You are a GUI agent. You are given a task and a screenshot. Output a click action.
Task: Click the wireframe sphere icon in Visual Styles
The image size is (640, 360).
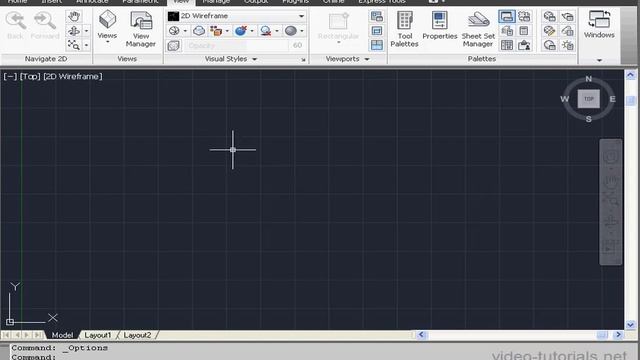point(174,31)
